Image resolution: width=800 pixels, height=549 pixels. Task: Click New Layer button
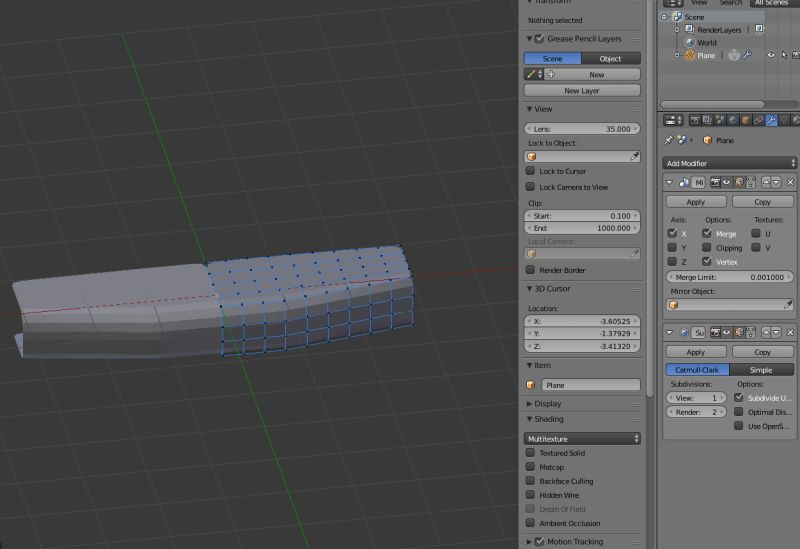tap(582, 90)
